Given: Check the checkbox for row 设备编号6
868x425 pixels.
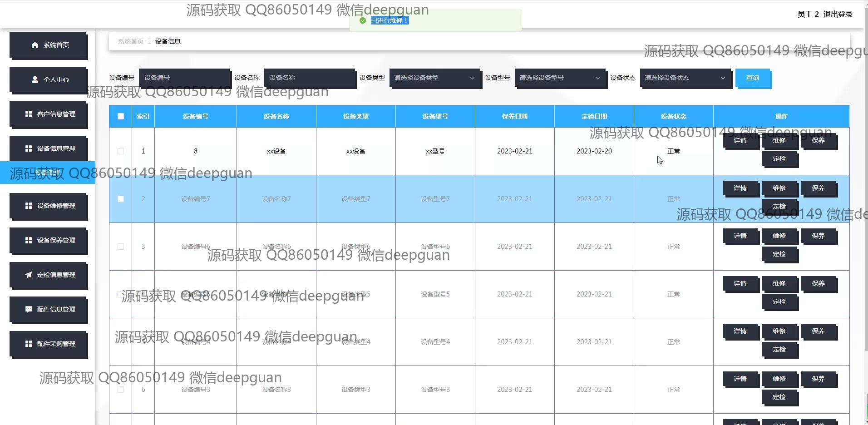Looking at the screenshot, I should [x=121, y=247].
